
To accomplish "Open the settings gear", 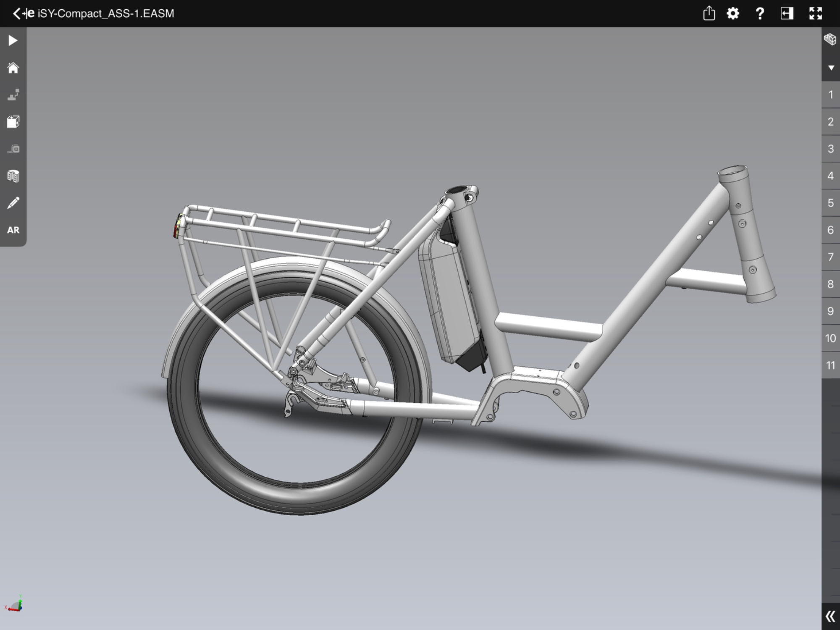I will click(733, 13).
